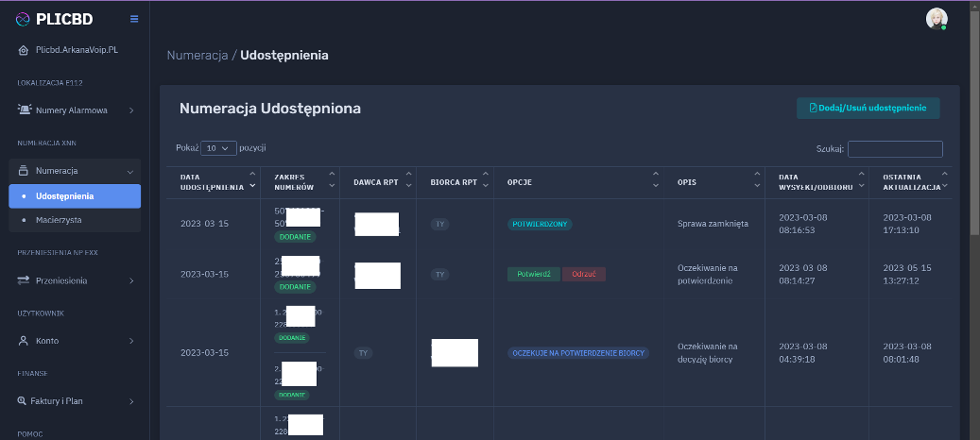Open Macierzysta sidebar item
Viewport: 980px width, 440px height.
tap(59, 220)
